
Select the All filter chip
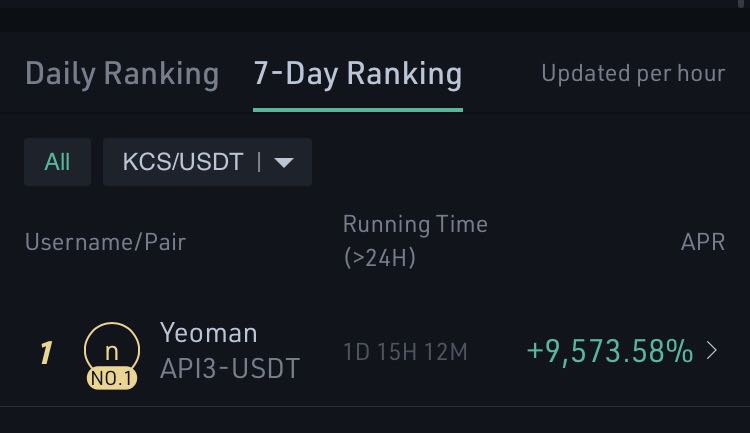57,162
